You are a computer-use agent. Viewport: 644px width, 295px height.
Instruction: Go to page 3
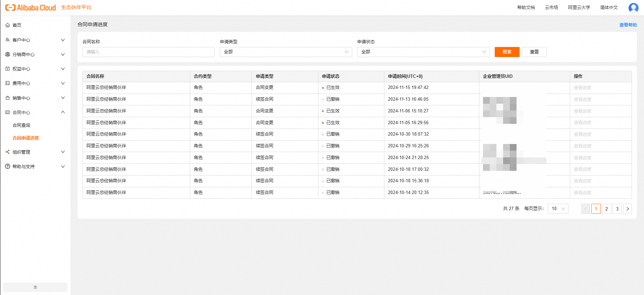point(617,209)
